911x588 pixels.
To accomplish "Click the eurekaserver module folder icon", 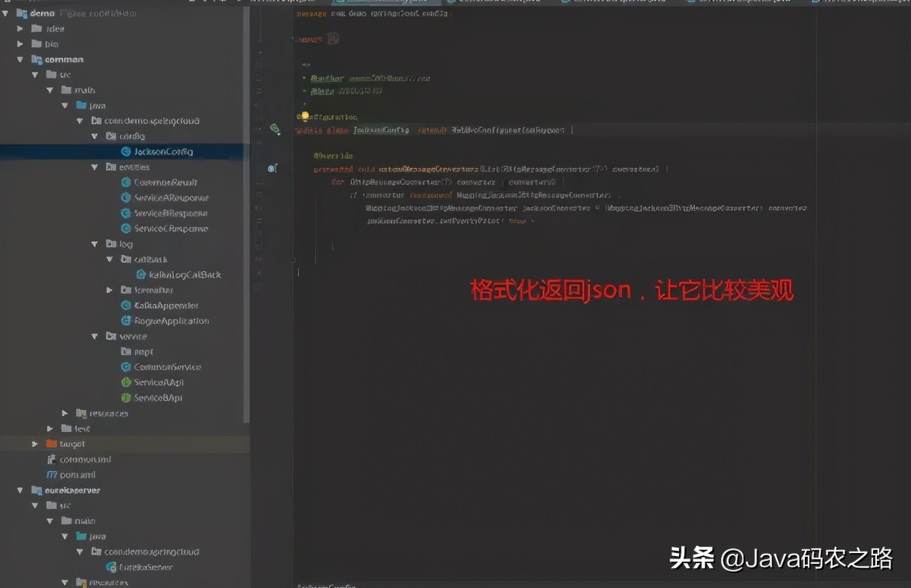I will pyautogui.click(x=36, y=490).
